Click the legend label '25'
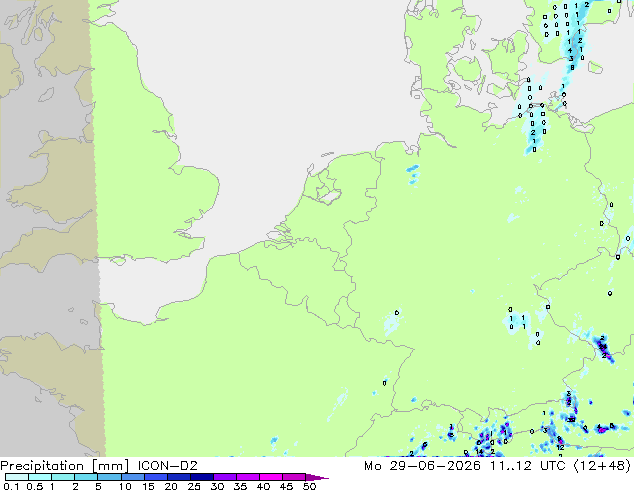This screenshot has width=634, height=490. [x=194, y=486]
